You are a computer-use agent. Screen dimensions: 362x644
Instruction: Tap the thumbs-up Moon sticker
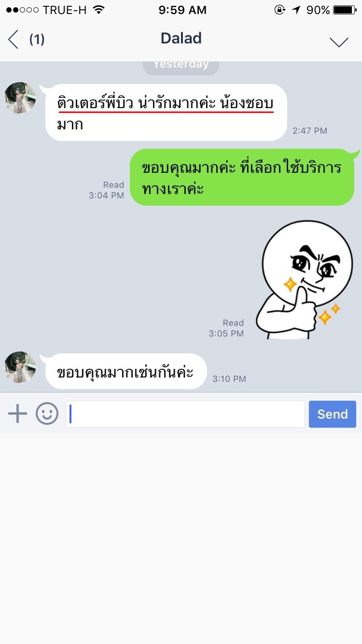[305, 280]
